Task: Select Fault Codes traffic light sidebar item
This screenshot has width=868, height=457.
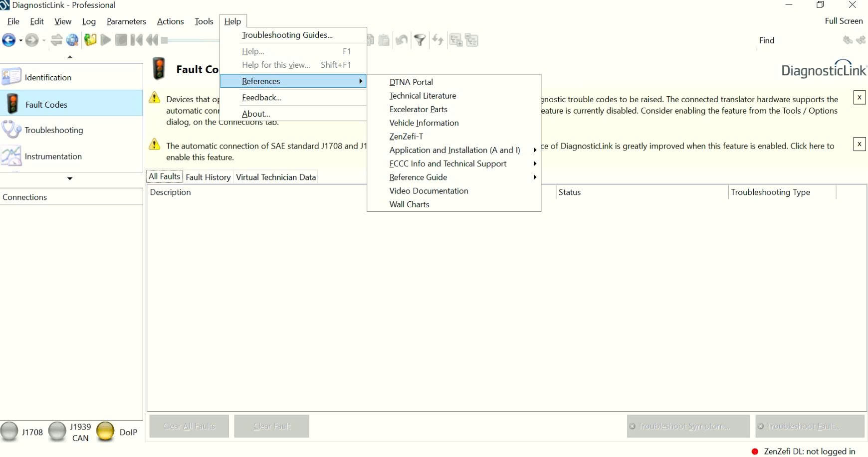Action: pos(71,104)
